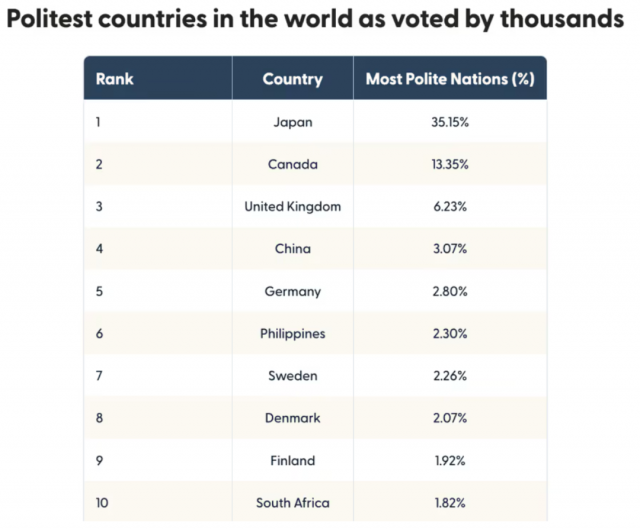
Task: Select the 6.23% percentage cell
Action: click(449, 206)
